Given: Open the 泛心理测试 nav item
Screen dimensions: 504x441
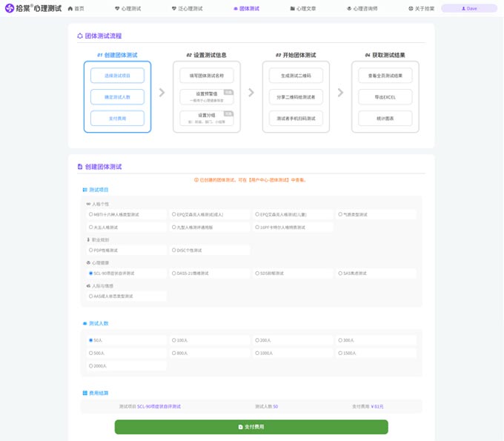Looking at the screenshot, I should point(187,9).
